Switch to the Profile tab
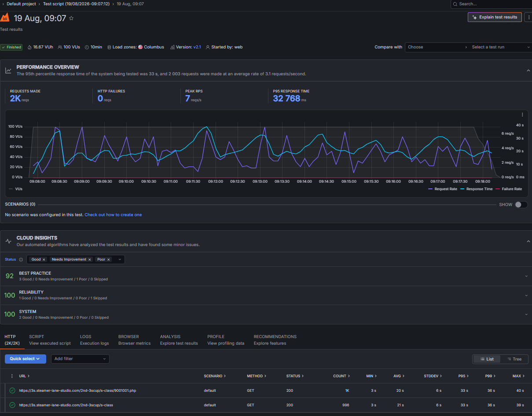 [x=226, y=339]
